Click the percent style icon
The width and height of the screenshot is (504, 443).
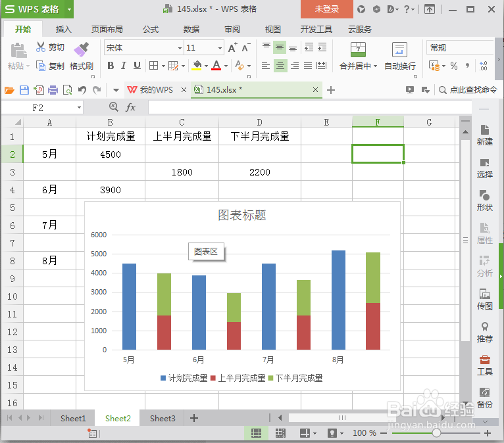click(453, 66)
